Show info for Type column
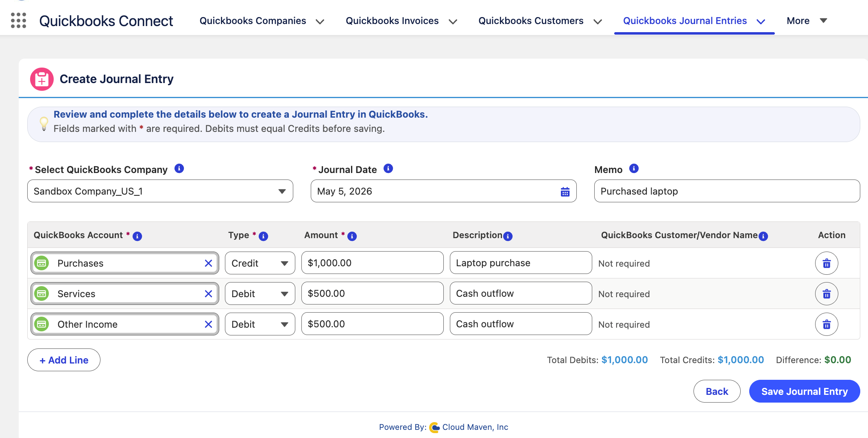868x438 pixels. [x=264, y=236]
